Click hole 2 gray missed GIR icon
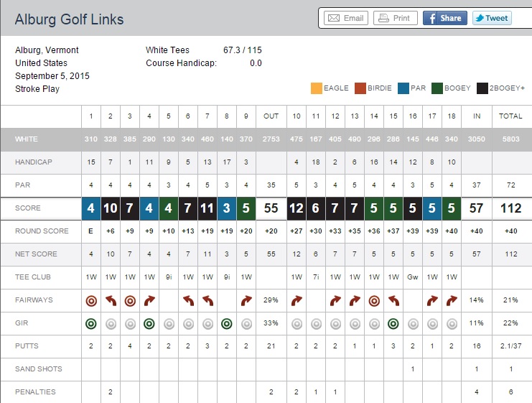Screen dimensions: 532x403 tap(110, 324)
